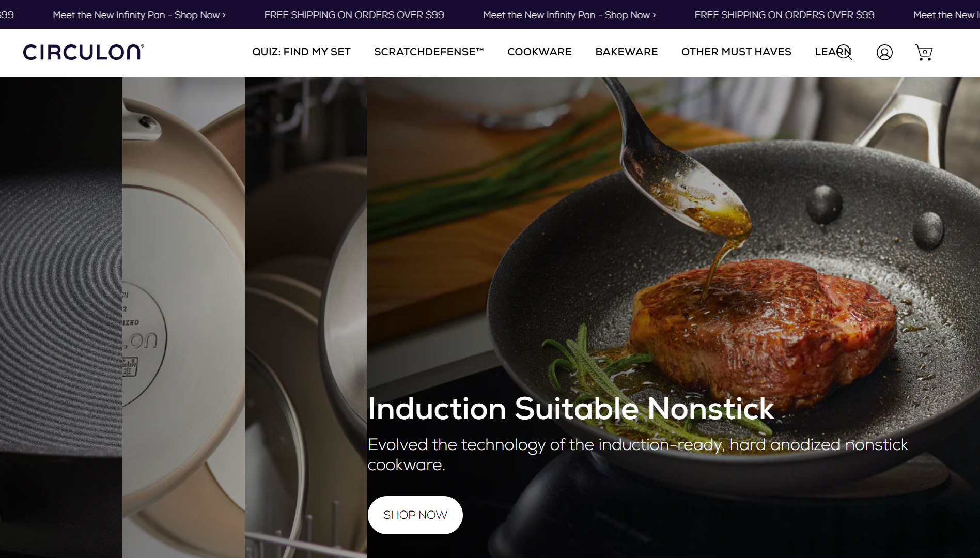Click the Shop Now hero button
The height and width of the screenshot is (558, 980).
point(415,515)
